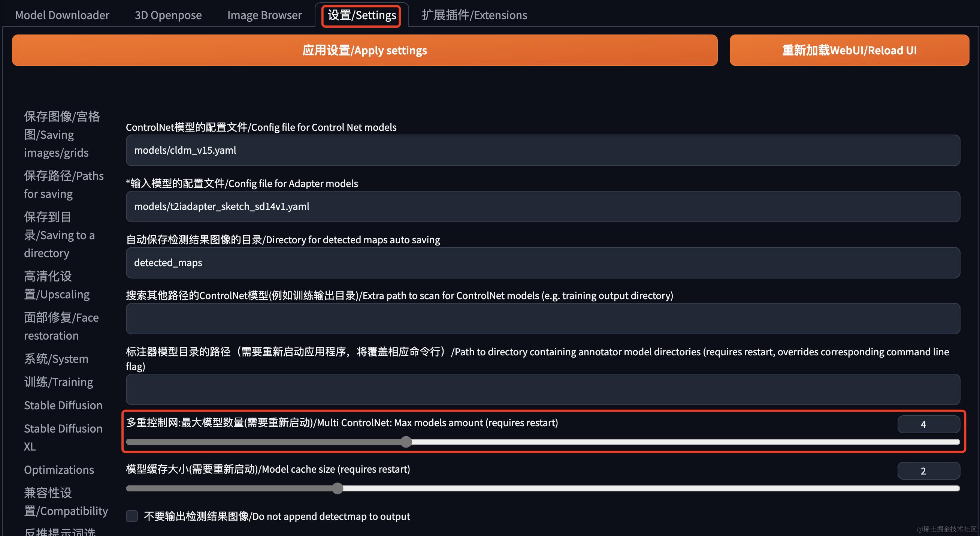Screen dimensions: 980x536
Task: Open the Saving images/grids settings section
Action: tap(62, 135)
